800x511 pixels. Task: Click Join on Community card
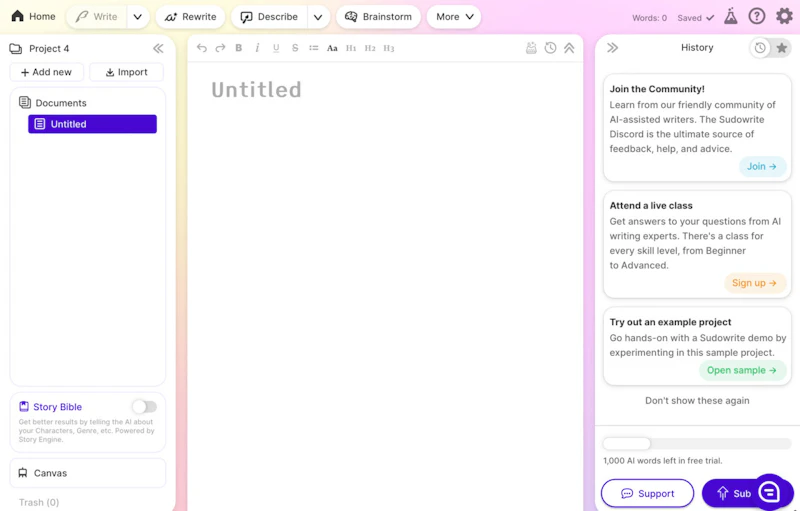(x=762, y=166)
